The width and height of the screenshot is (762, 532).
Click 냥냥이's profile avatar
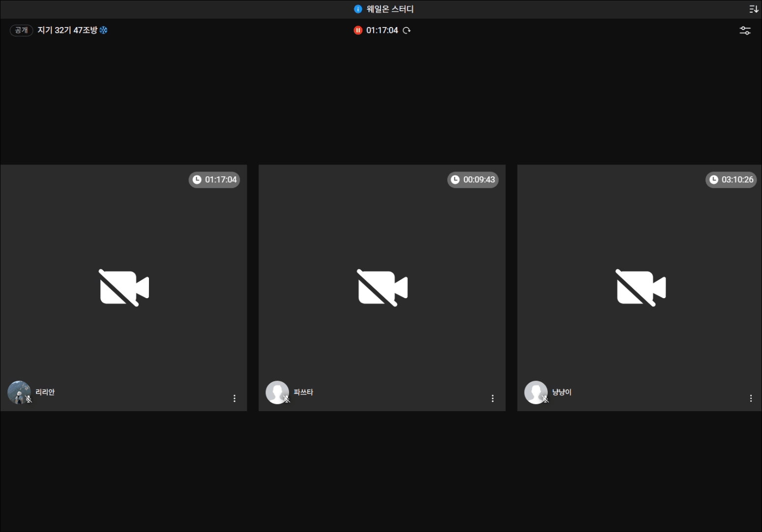[x=536, y=392]
